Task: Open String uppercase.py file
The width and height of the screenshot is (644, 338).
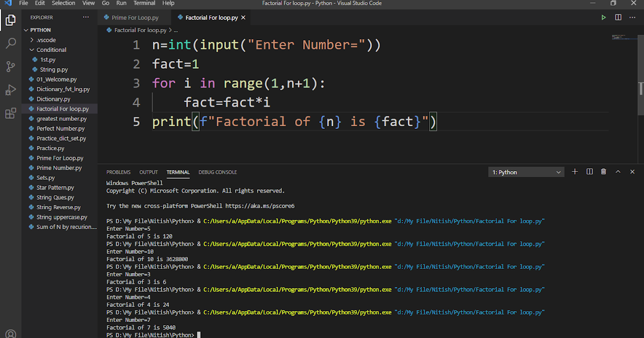Action: point(59,217)
